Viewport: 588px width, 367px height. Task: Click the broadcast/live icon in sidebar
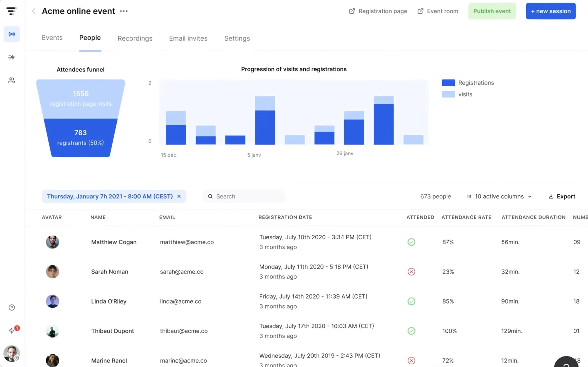pos(11,34)
